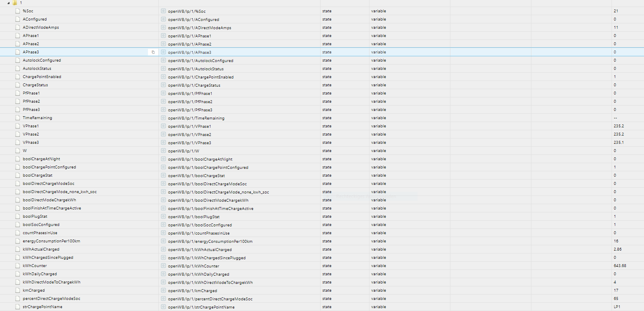Click the state icon before openWB/lp/1/W
Viewport: 644px width, 311px height.
[x=163, y=151]
